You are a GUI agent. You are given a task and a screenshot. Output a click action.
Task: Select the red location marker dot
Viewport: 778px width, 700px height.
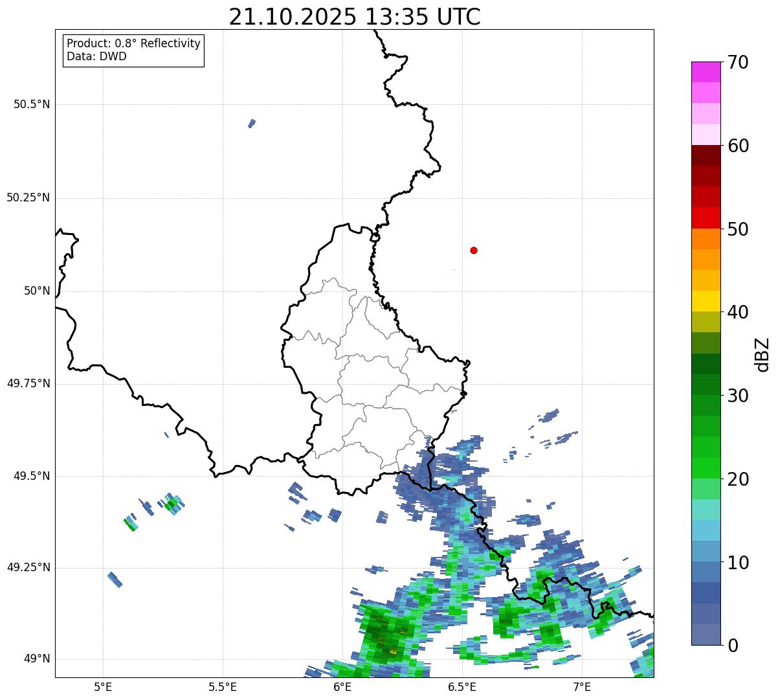[474, 250]
